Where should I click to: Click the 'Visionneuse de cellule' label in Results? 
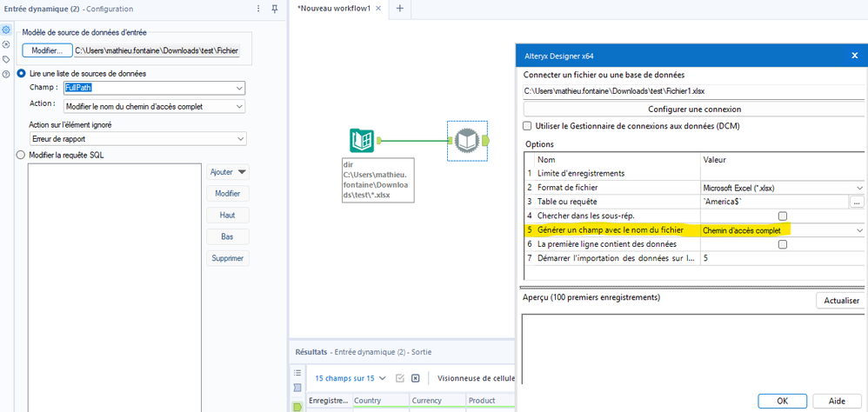tap(476, 379)
